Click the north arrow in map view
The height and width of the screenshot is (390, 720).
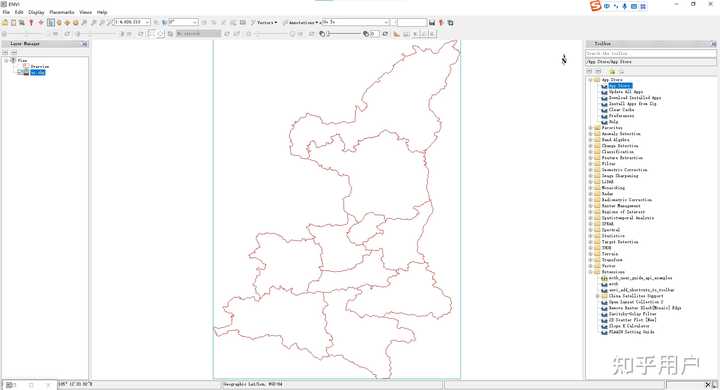click(564, 59)
